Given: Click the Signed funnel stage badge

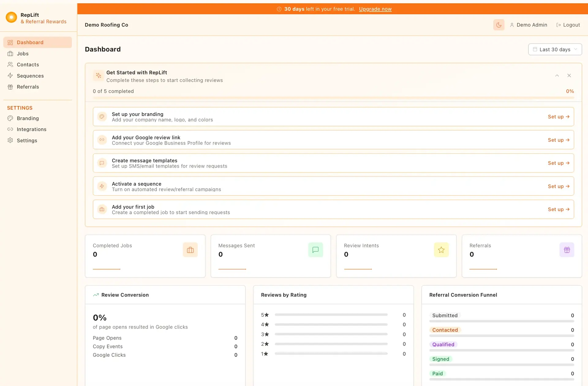Looking at the screenshot, I should pos(441,359).
